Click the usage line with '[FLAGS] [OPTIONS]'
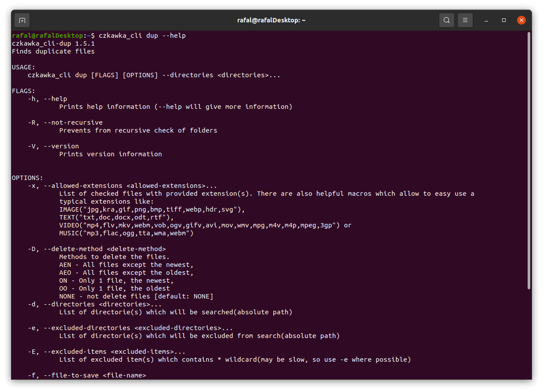 coord(154,75)
